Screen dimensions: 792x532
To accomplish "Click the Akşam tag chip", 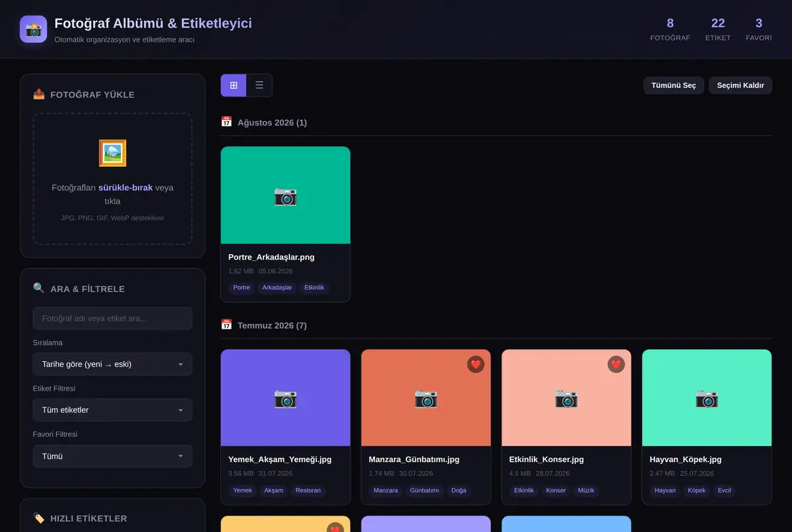I will (274, 490).
